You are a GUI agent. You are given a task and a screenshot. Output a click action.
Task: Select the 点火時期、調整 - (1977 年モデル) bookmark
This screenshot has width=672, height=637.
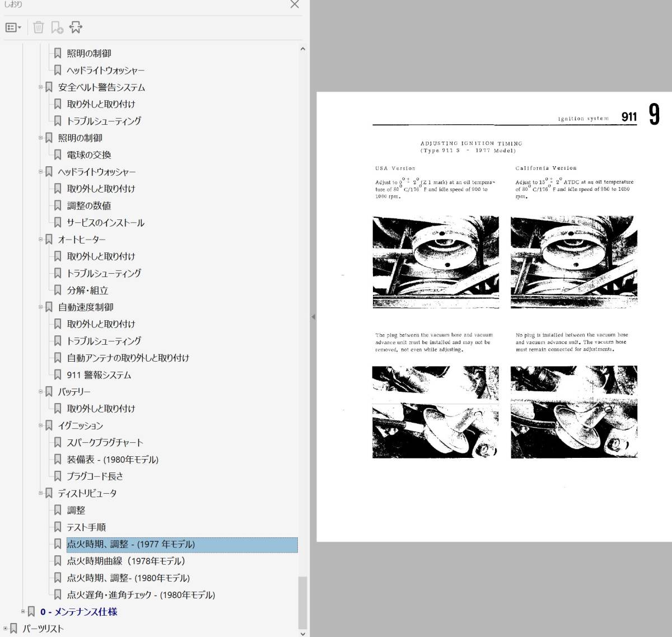coord(182,544)
